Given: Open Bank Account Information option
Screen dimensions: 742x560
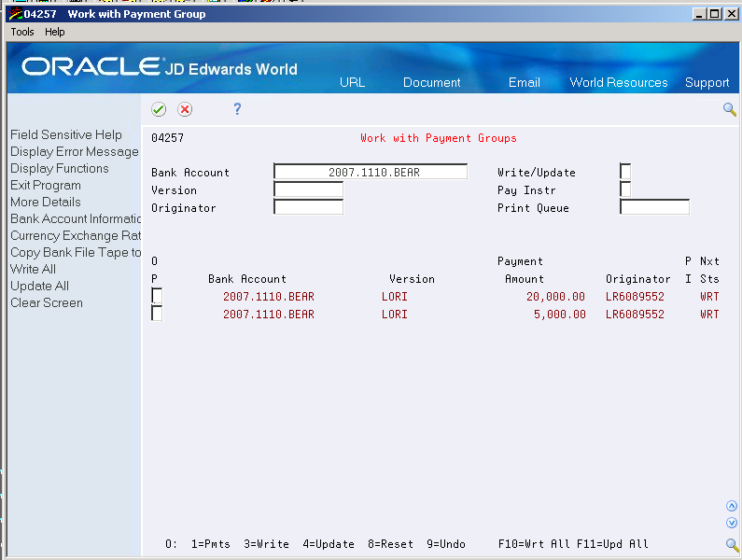Looking at the screenshot, I should point(76,218).
